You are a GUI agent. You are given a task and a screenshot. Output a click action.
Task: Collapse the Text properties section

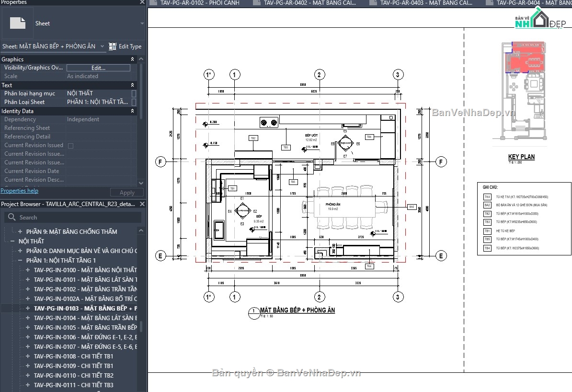click(132, 85)
